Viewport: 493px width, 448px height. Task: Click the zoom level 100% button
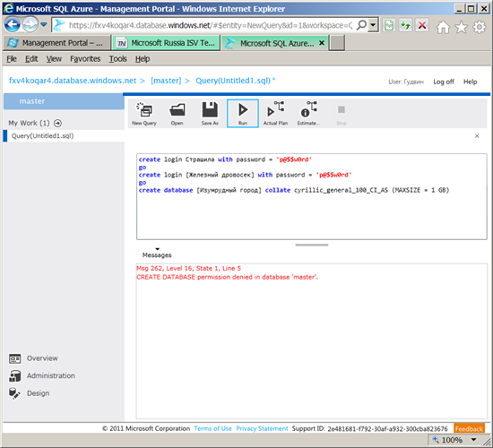click(x=448, y=440)
